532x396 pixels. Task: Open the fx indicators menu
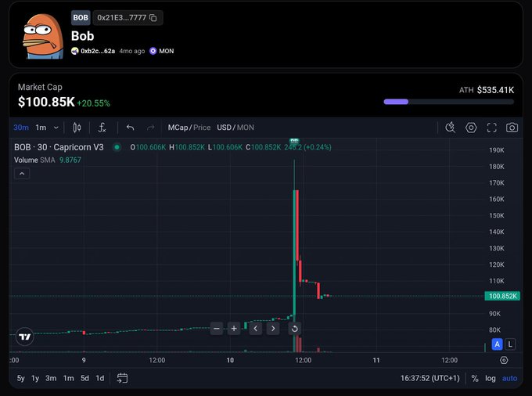point(102,128)
